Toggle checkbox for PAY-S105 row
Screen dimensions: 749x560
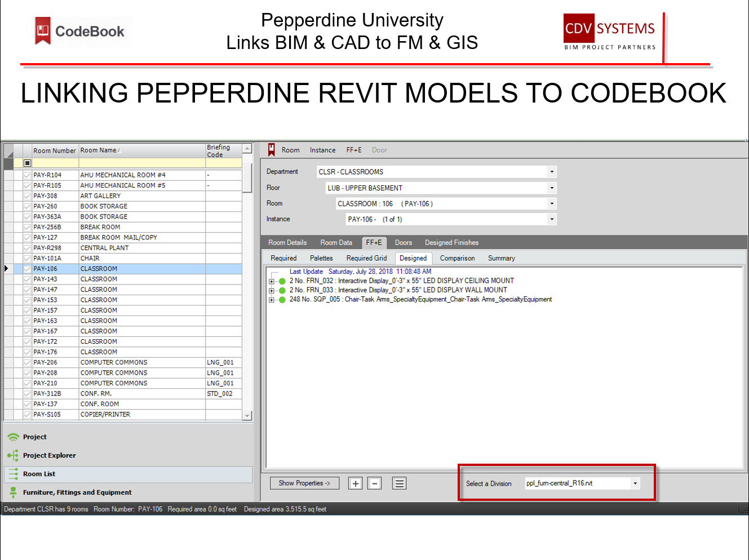click(27, 415)
